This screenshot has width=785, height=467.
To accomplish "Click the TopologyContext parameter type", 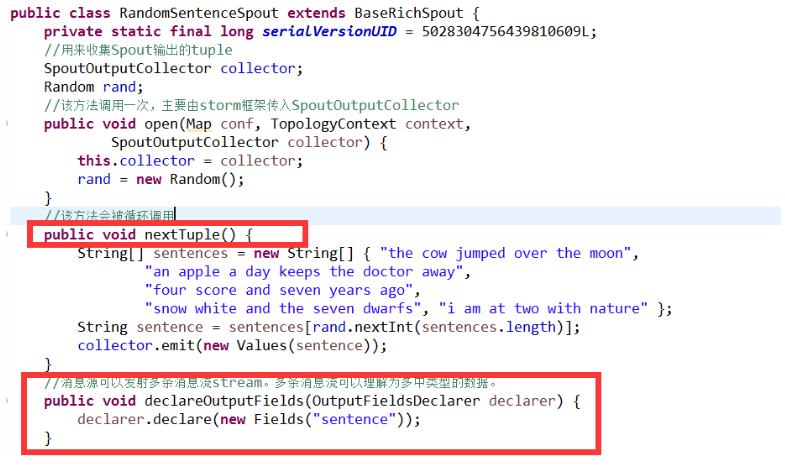I will 333,124.
